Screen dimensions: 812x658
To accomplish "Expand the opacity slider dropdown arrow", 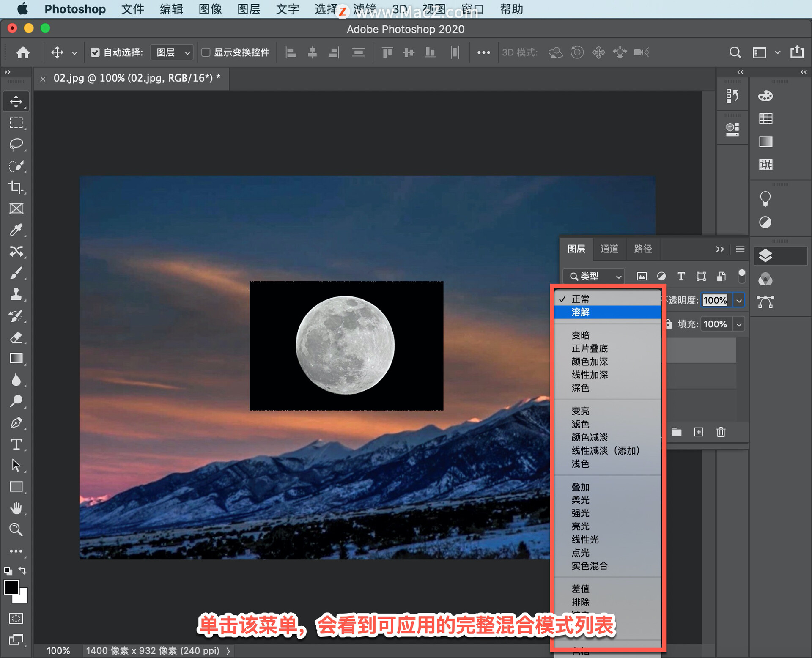I will (x=739, y=300).
